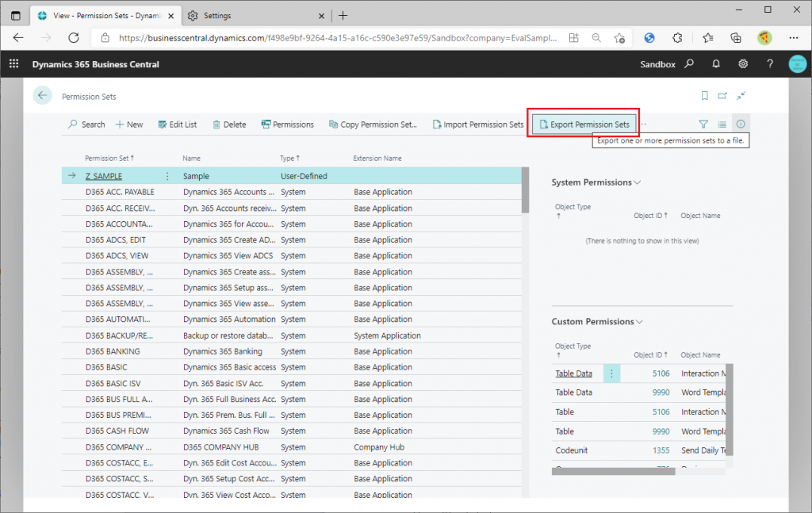Open the Table Data link for object 5106
The image size is (812, 513).
click(574, 373)
